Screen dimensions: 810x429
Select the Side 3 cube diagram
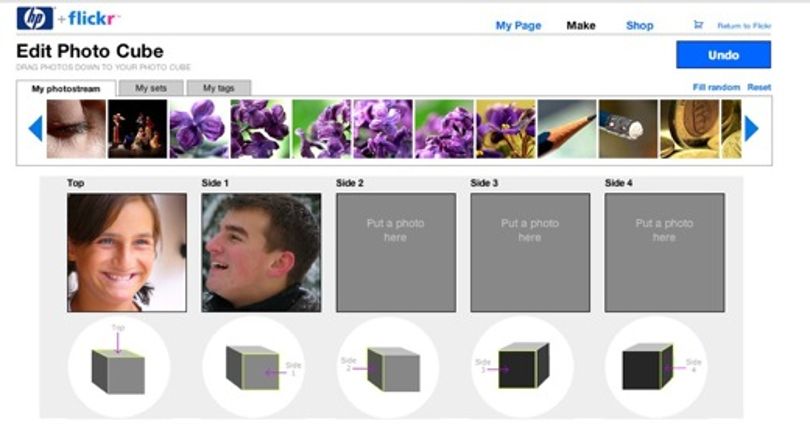point(522,366)
